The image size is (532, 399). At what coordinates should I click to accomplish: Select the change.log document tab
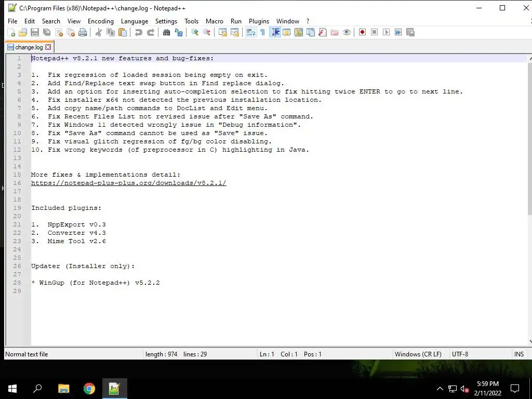[29, 47]
